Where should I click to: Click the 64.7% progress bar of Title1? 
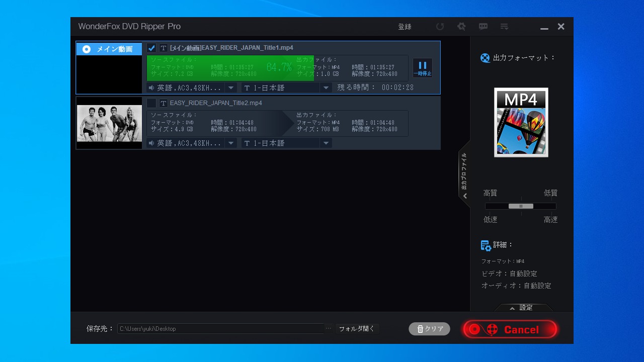pos(277,68)
